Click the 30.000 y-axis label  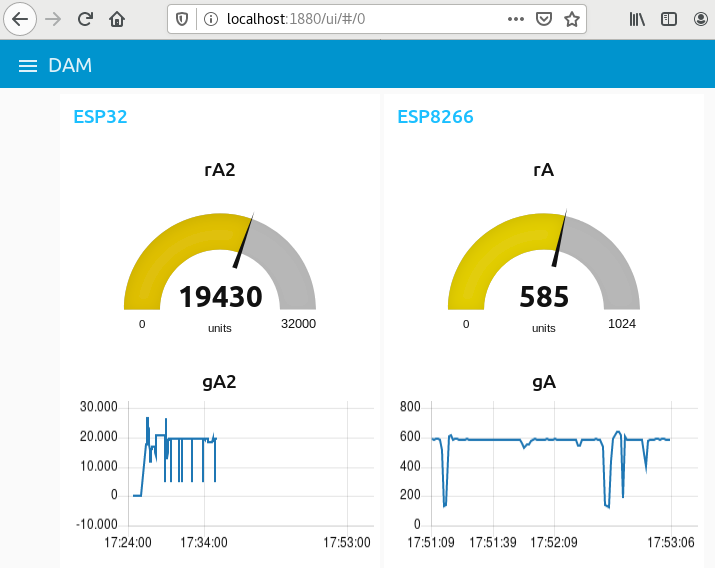pos(98,407)
